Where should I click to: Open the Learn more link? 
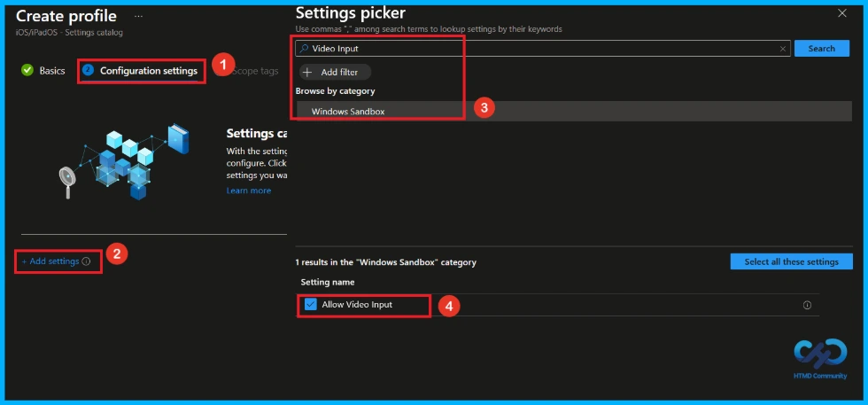(249, 191)
